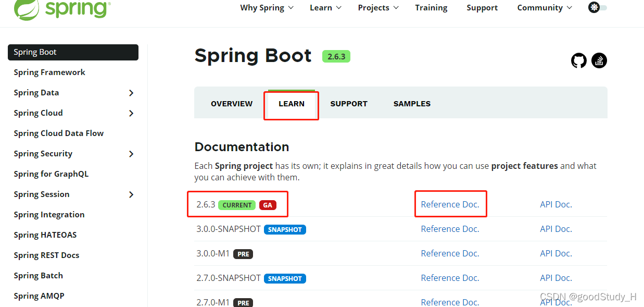Open the Projects dropdown menu
This screenshot has height=307, width=644.
click(x=378, y=8)
